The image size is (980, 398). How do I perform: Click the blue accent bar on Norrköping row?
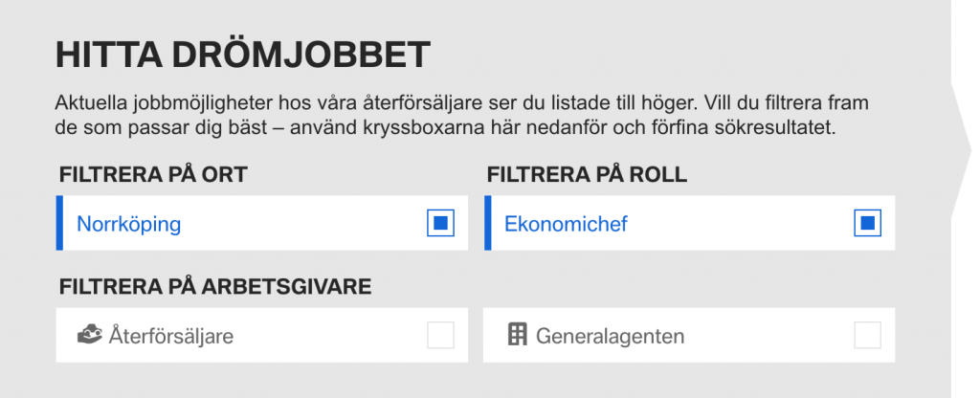pyautogui.click(x=59, y=223)
